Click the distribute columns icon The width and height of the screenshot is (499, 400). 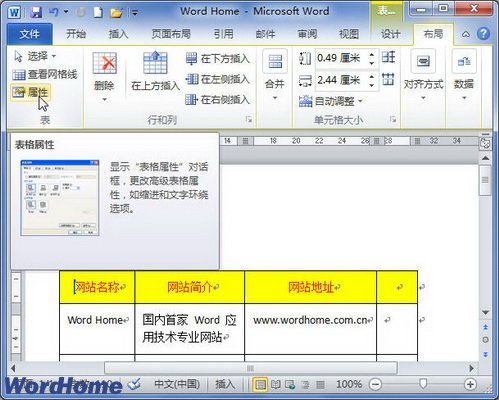[388, 79]
